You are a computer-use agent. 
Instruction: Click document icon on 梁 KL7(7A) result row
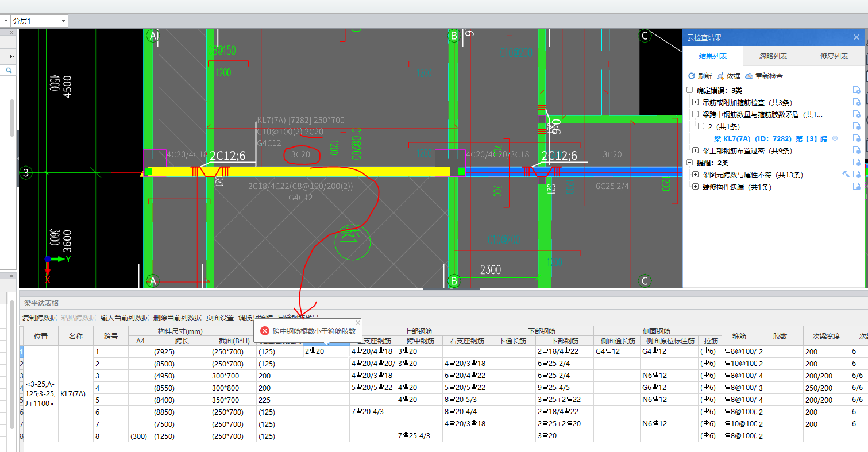pos(857,138)
